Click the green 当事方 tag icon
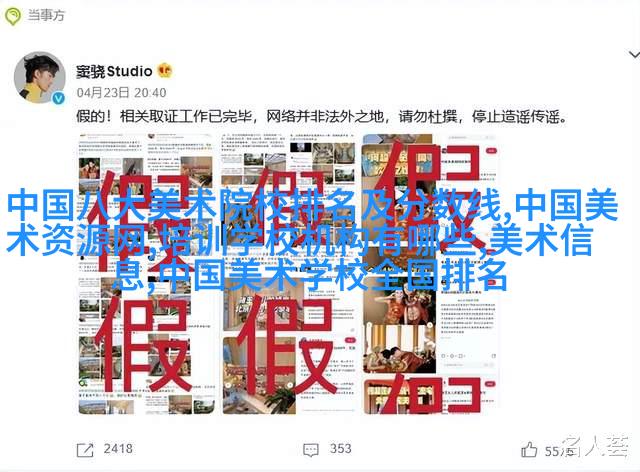Viewport: 640px width, 472px height. (13, 16)
